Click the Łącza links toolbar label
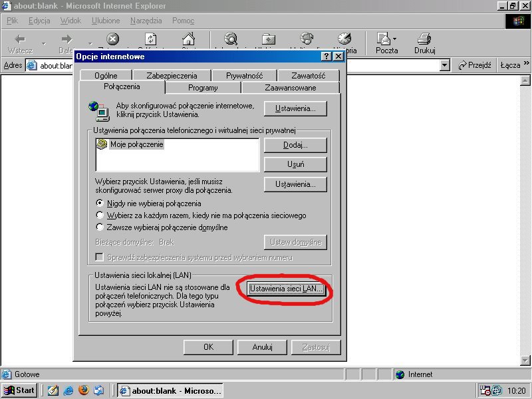The height and width of the screenshot is (399, 532). click(x=510, y=65)
